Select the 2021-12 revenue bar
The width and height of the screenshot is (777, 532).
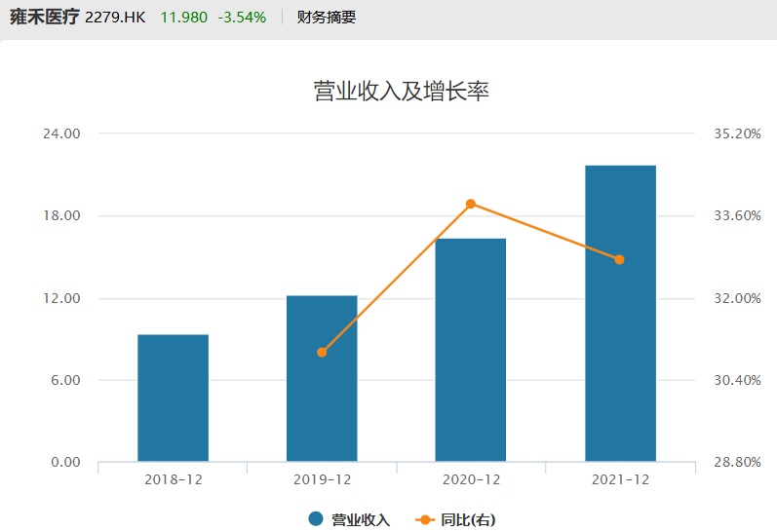[620, 313]
